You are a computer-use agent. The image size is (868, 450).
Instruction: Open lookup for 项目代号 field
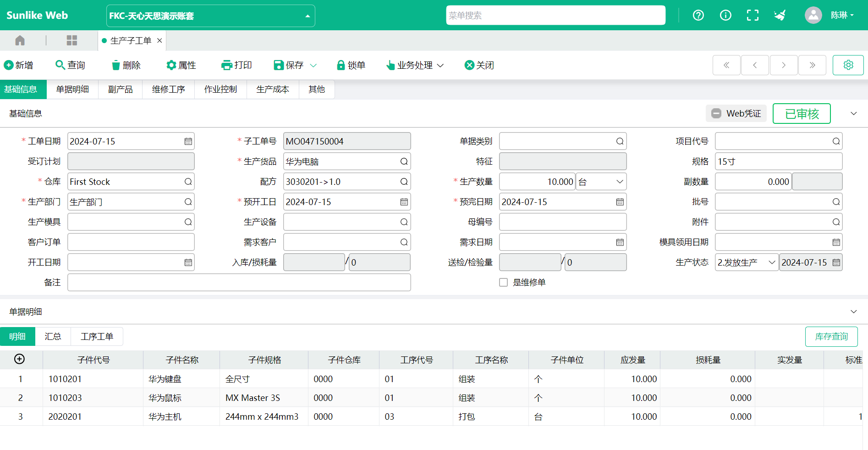tap(836, 141)
